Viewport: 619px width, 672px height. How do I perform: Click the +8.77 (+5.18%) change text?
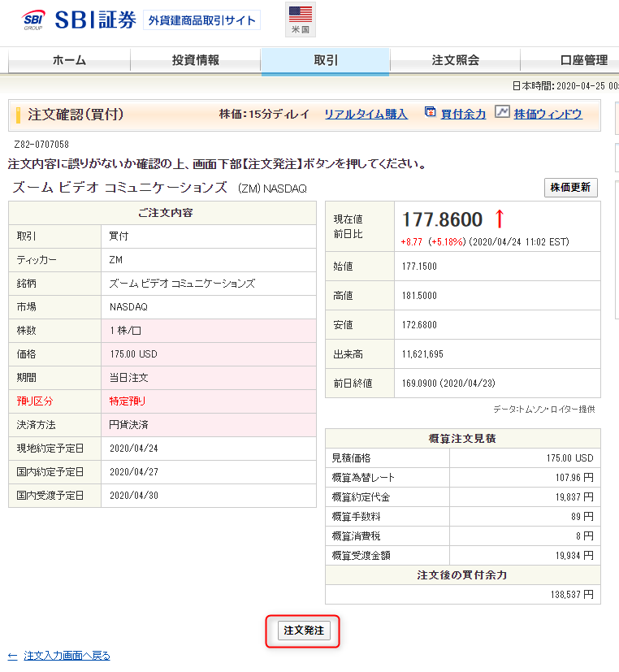click(x=433, y=242)
